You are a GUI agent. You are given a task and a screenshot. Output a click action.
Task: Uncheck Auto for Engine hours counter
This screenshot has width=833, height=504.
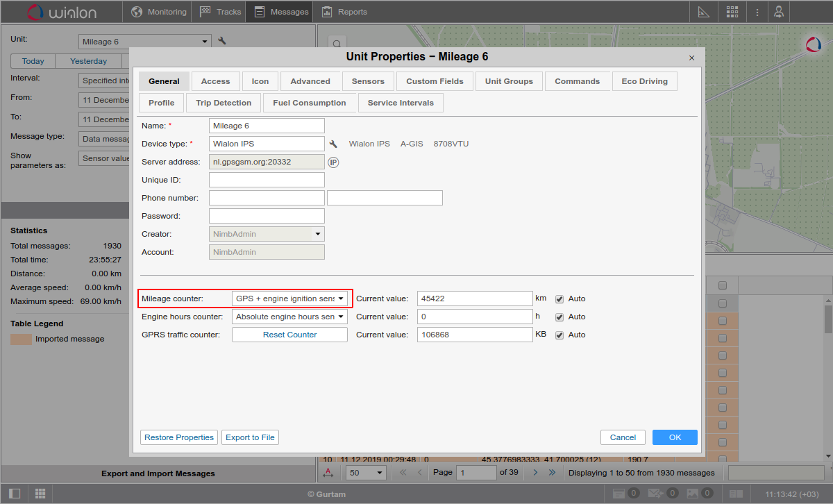pyautogui.click(x=559, y=317)
